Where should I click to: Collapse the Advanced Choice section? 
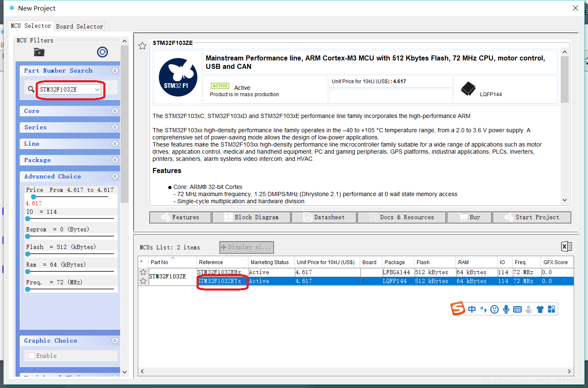tap(115, 176)
